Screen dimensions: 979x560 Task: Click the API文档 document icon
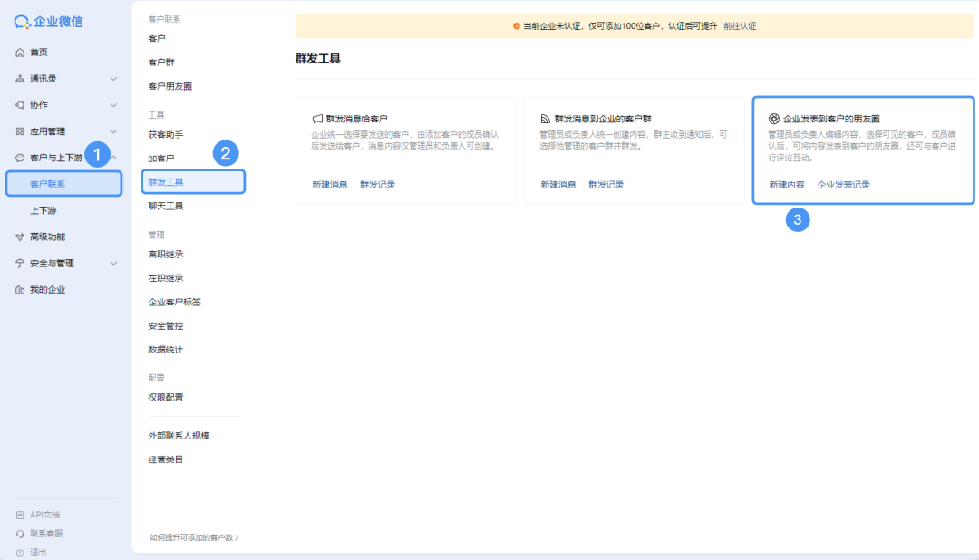pyautogui.click(x=20, y=515)
